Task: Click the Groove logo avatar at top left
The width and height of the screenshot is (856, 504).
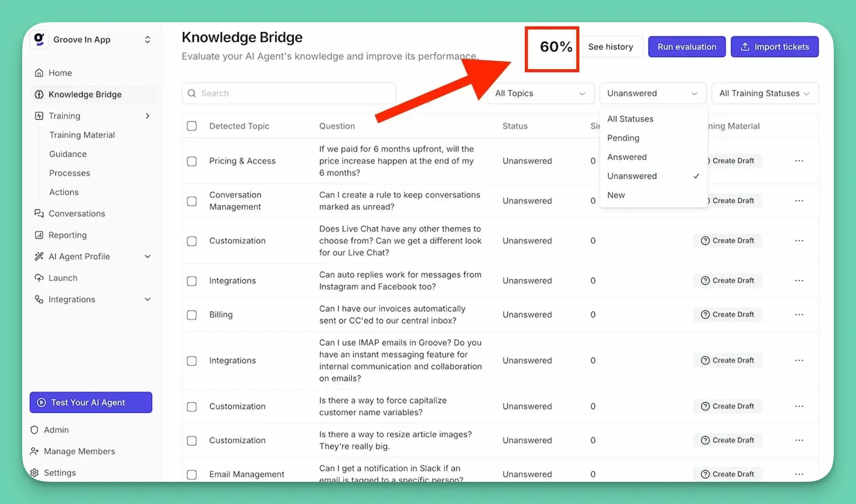Action: [39, 39]
